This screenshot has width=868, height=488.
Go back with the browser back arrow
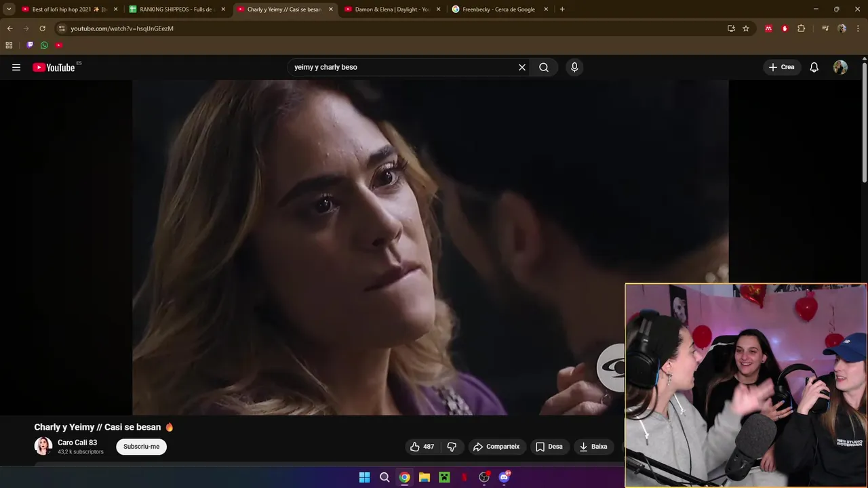[x=9, y=28]
